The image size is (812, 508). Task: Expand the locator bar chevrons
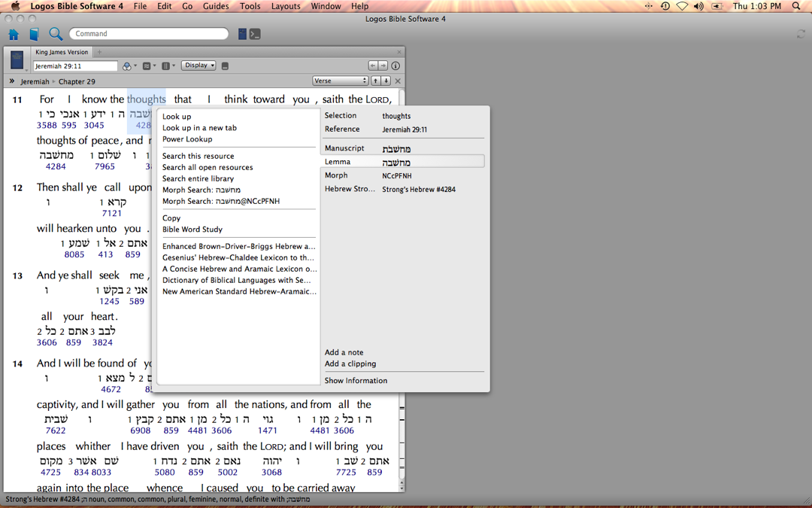pos(11,81)
